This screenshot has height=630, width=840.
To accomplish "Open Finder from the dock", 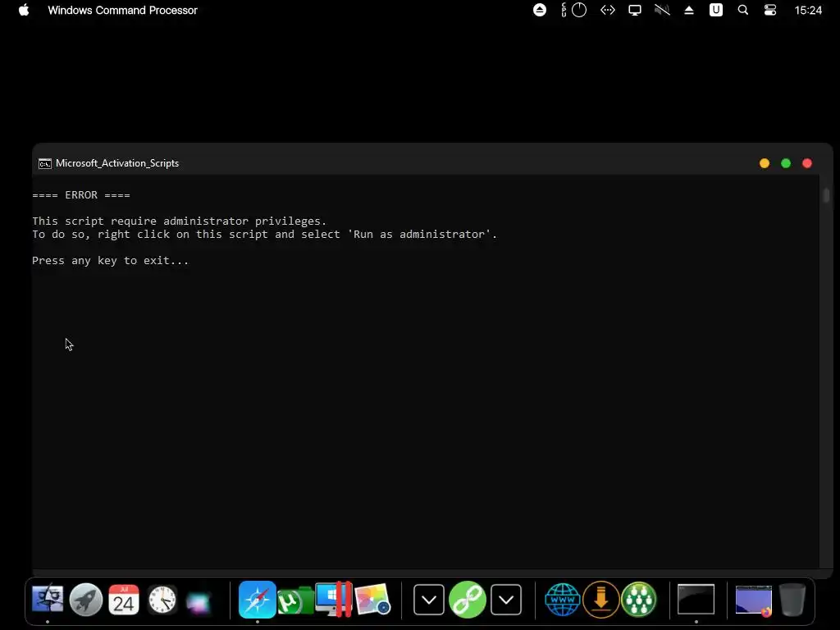I will (48, 599).
